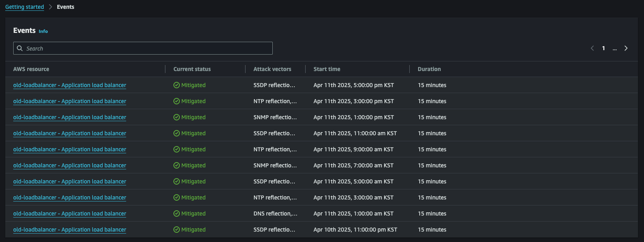Go to next page arrow
The image size is (644, 242).
coord(626,48)
